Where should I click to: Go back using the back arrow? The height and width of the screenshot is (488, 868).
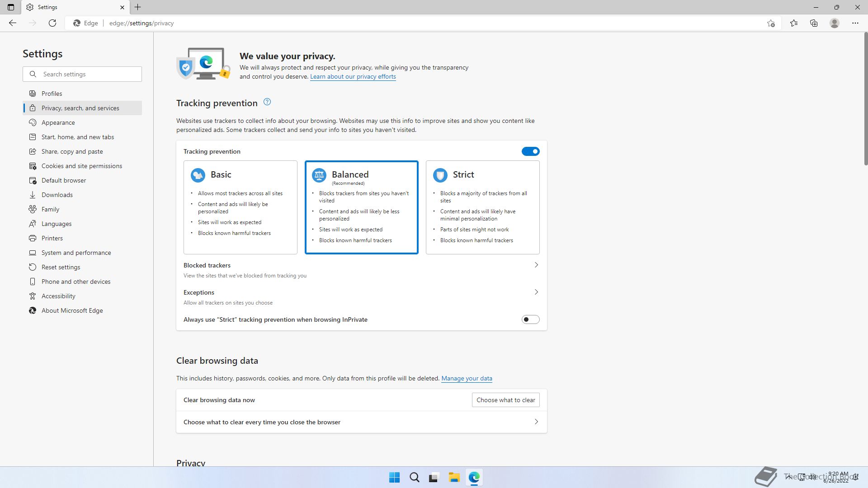pos(13,23)
